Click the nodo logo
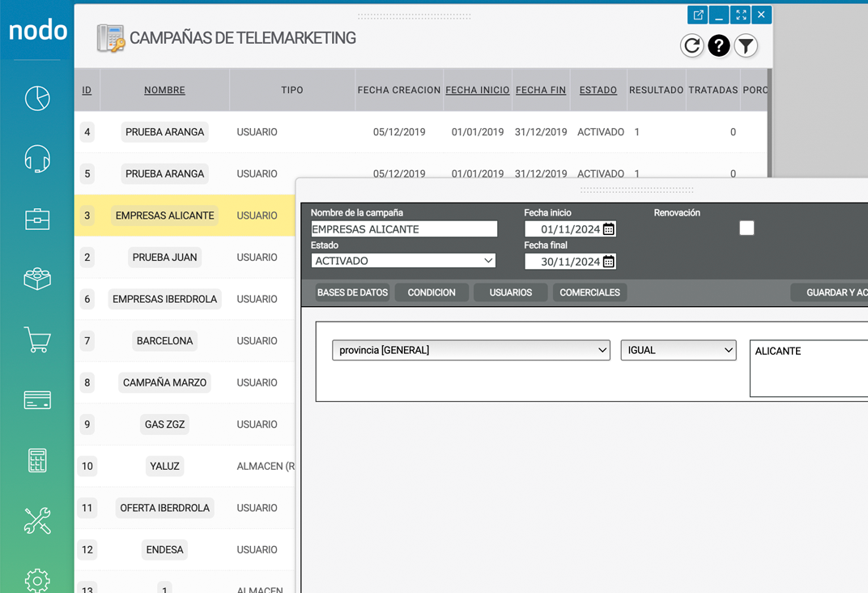The image size is (868, 593). click(x=37, y=30)
